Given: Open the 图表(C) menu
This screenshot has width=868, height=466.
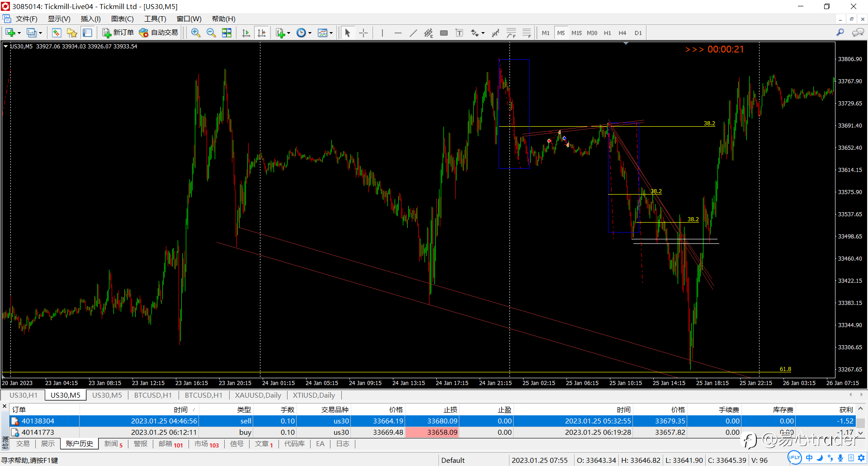Looking at the screenshot, I should point(122,19).
